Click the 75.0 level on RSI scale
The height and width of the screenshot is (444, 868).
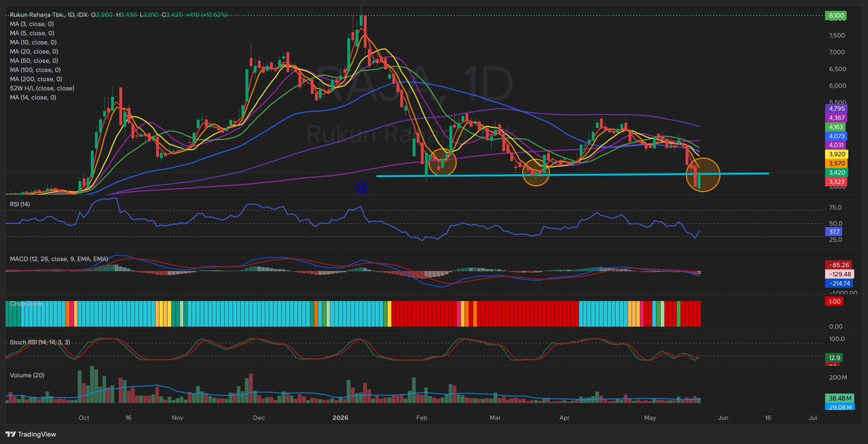[835, 208]
